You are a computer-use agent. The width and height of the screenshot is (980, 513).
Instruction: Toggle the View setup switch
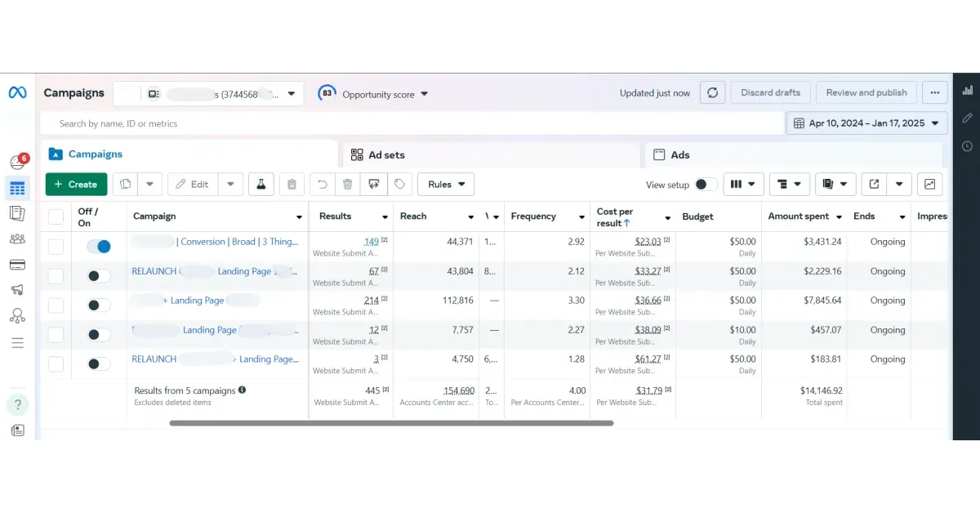(x=706, y=185)
